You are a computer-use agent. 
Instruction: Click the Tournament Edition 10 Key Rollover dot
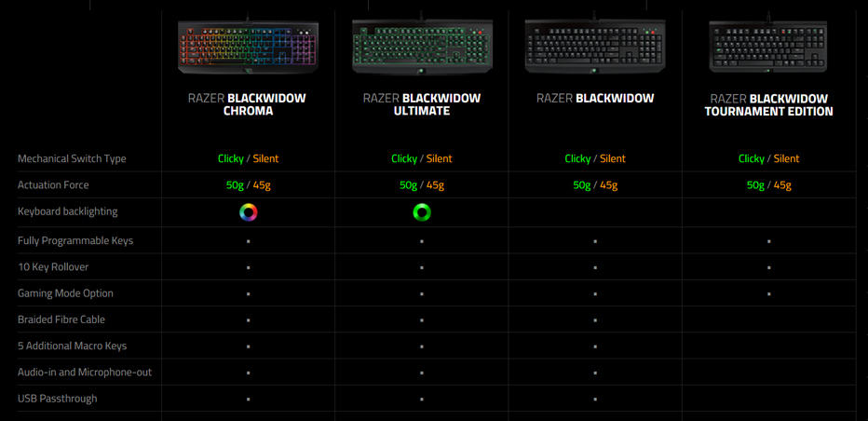tap(769, 267)
